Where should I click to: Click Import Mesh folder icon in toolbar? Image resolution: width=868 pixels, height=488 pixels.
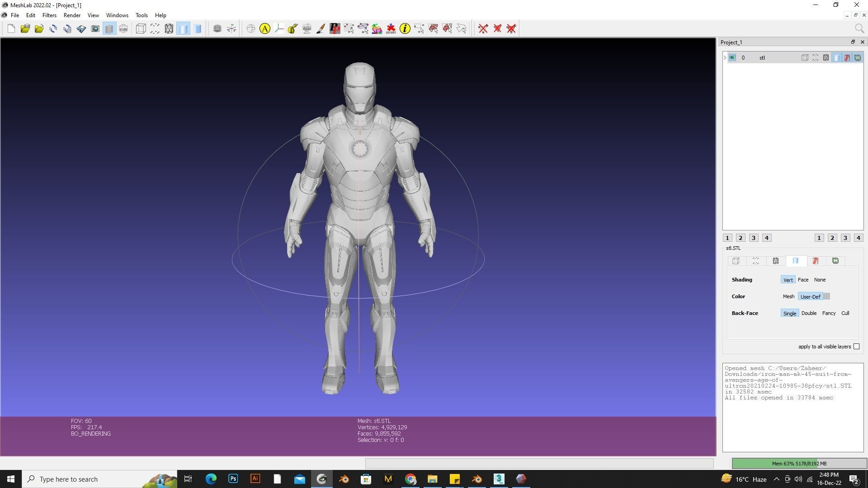point(39,29)
